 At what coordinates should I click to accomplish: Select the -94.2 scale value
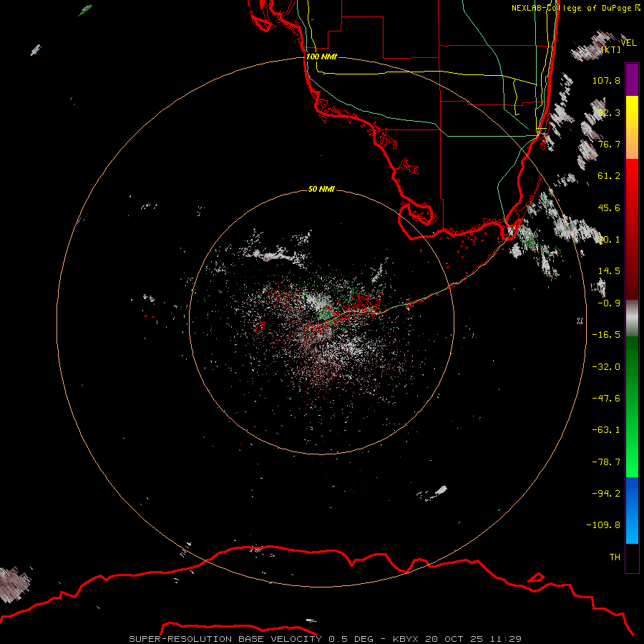[606, 494]
